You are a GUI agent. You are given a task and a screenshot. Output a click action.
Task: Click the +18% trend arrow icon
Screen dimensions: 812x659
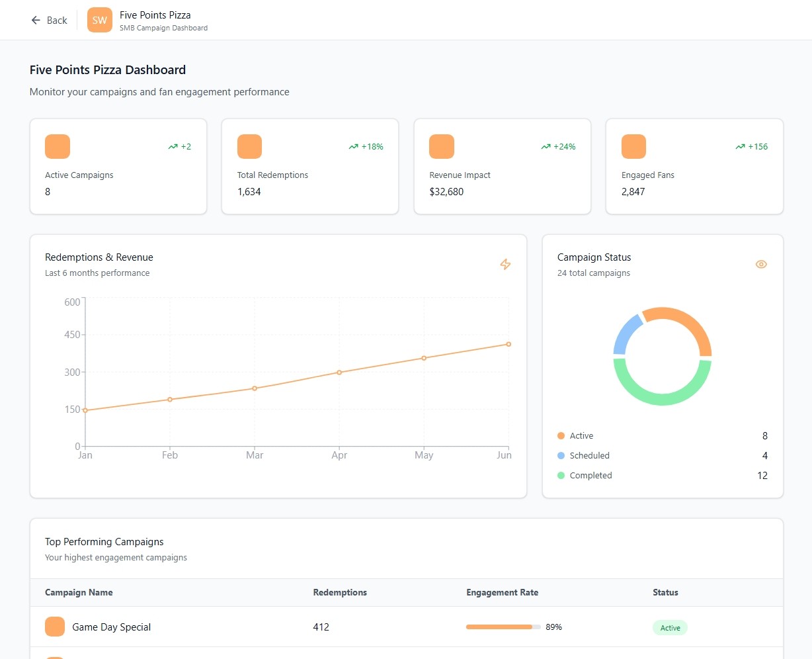(x=354, y=147)
